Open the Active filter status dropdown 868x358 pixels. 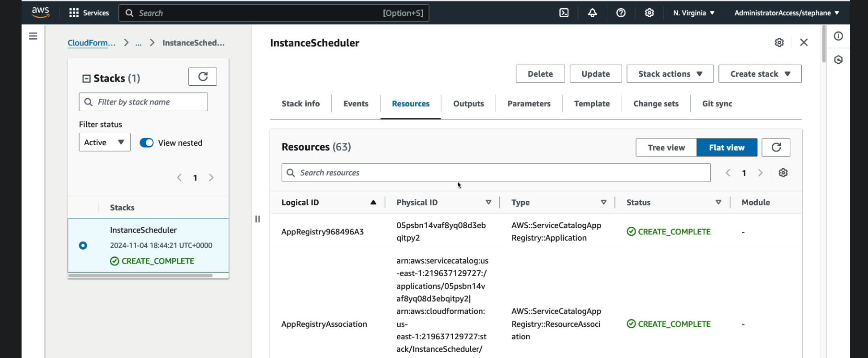click(x=104, y=142)
